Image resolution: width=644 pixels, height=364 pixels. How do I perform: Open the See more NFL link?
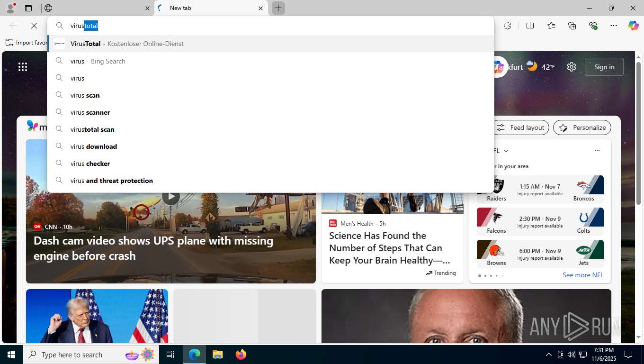point(583,275)
